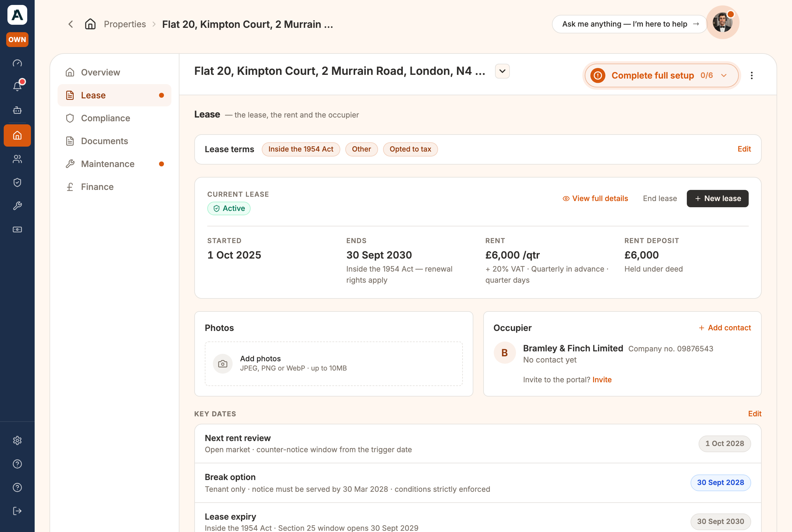792x532 pixels.
Task: Click the upper help question-mark icon
Action: click(17, 464)
